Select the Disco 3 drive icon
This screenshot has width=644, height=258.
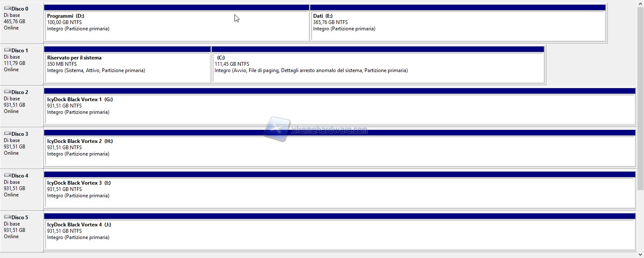(x=7, y=134)
